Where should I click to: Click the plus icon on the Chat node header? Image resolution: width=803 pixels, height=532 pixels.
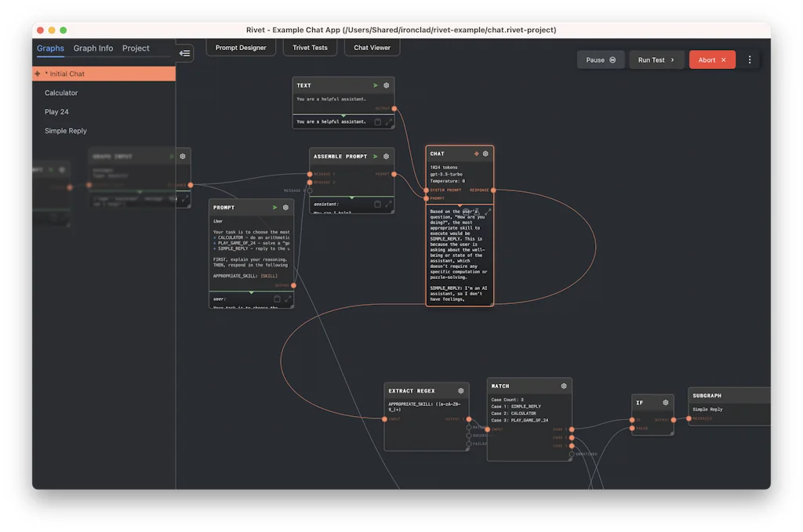point(476,154)
